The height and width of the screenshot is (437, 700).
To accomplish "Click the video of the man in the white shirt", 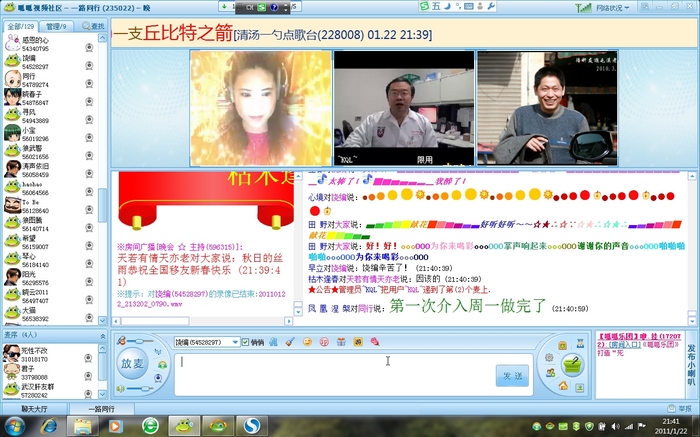I will coord(404,108).
